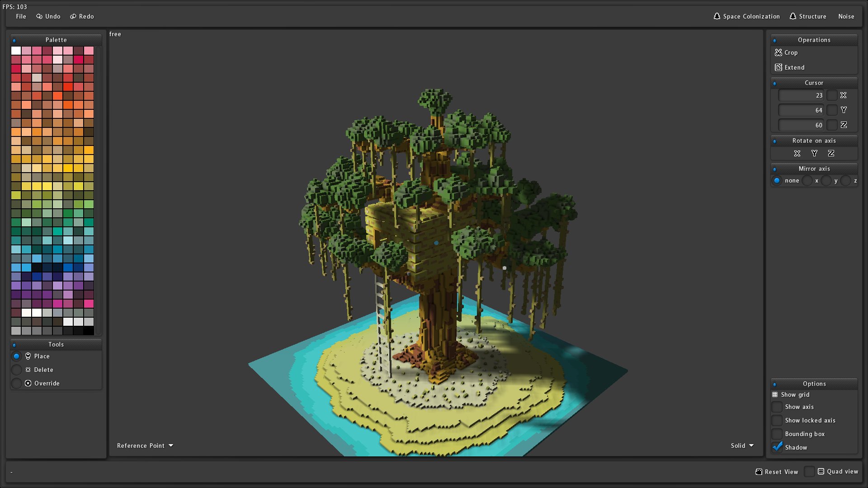Viewport: 868px width, 488px height.
Task: Open the Space Colonization tree generator
Action: [746, 16]
